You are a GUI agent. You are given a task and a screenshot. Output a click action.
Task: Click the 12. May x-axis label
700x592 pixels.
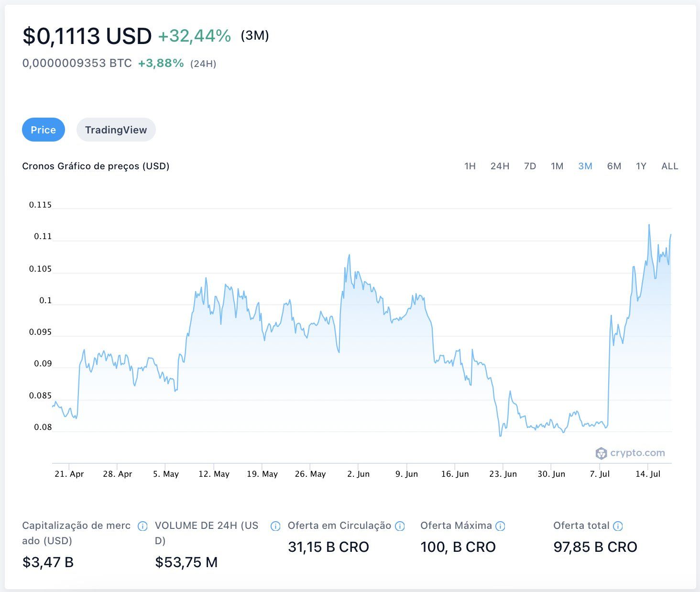pos(214,474)
